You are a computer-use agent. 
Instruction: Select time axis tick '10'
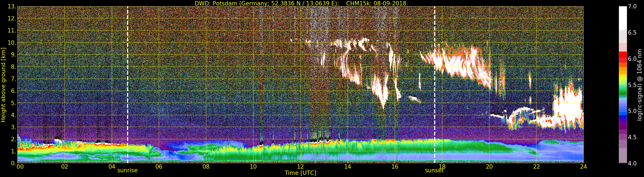[x=253, y=166]
